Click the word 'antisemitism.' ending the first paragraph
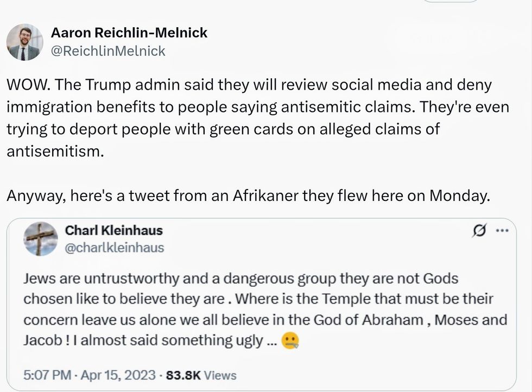Screen dimensions: 532x392 tap(54, 151)
